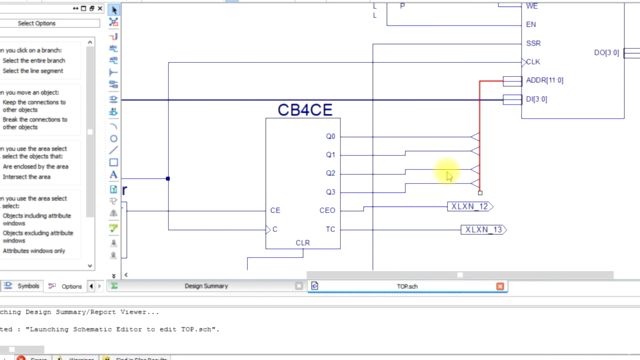Select the CB4CE counter symbol label
Image resolution: width=640 pixels, height=360 pixels.
[305, 110]
